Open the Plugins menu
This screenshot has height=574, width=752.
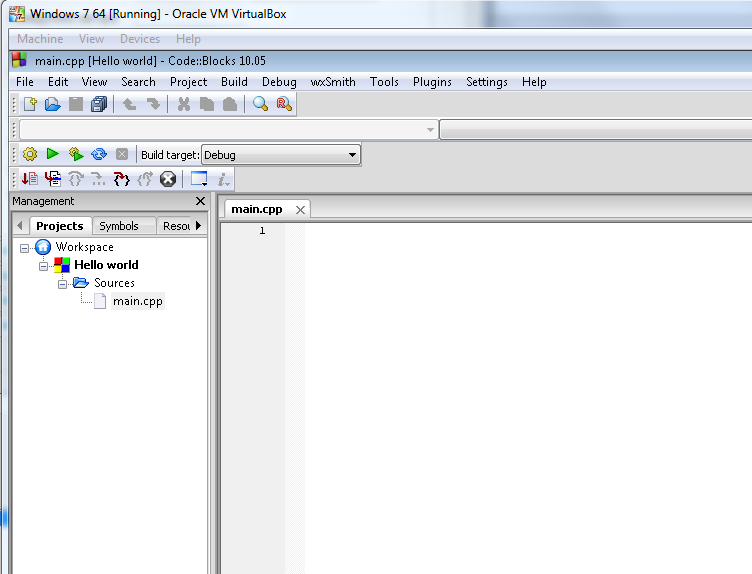(x=432, y=82)
